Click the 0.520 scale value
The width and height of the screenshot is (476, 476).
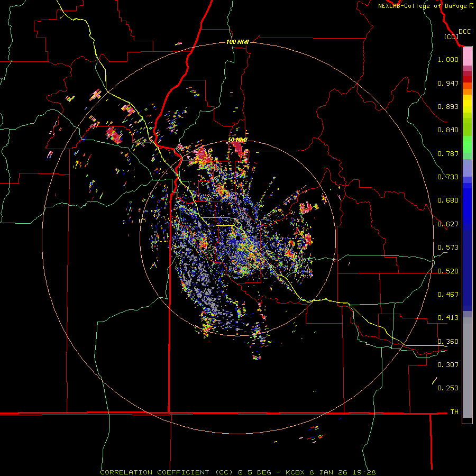(x=448, y=271)
